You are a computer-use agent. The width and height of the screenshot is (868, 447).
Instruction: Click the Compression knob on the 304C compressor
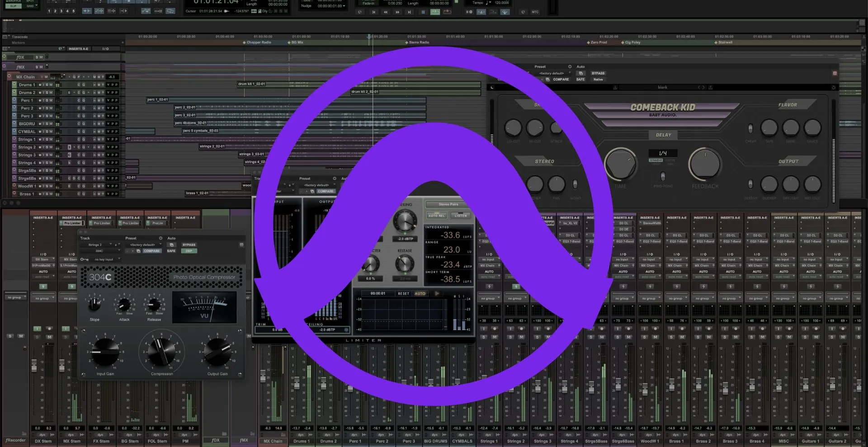click(x=162, y=353)
